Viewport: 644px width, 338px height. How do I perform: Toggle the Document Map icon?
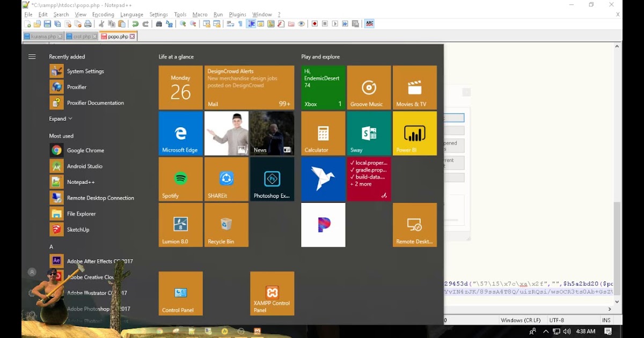pyautogui.click(x=271, y=24)
